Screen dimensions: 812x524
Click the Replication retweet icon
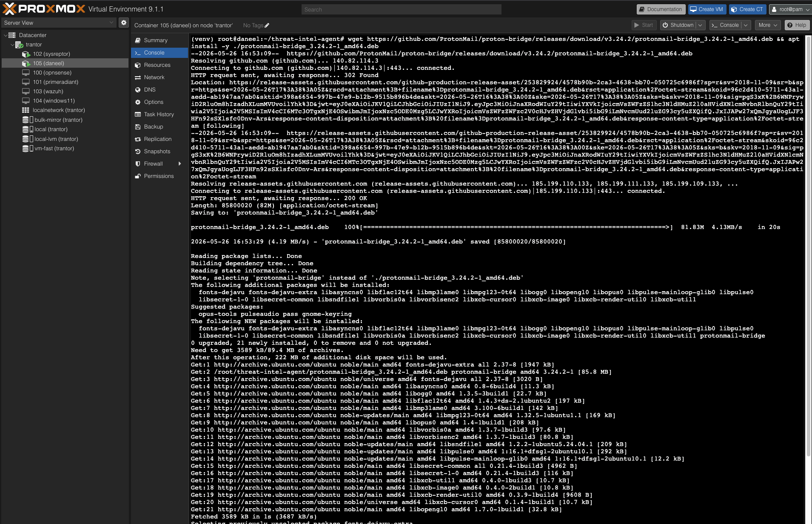(138, 139)
